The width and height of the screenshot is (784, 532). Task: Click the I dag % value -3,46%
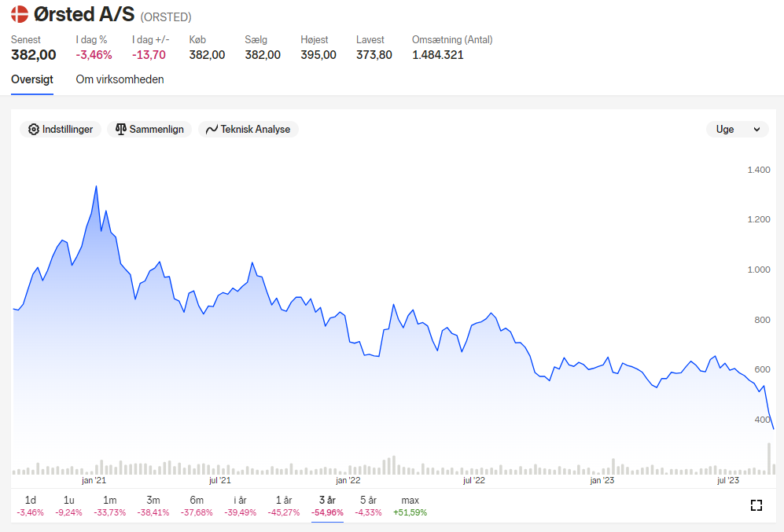pyautogui.click(x=94, y=55)
